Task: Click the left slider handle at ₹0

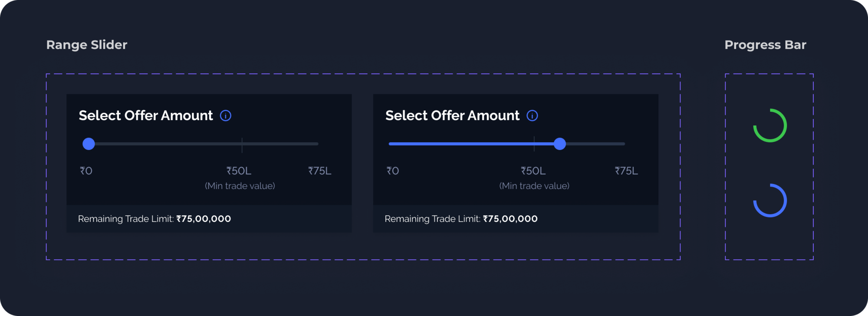Action: (x=89, y=144)
